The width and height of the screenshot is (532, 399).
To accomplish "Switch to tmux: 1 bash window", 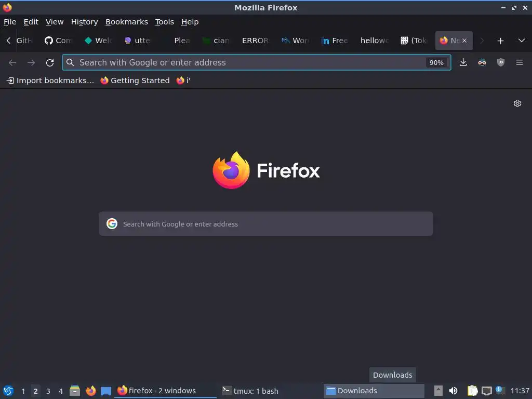I will click(x=270, y=391).
